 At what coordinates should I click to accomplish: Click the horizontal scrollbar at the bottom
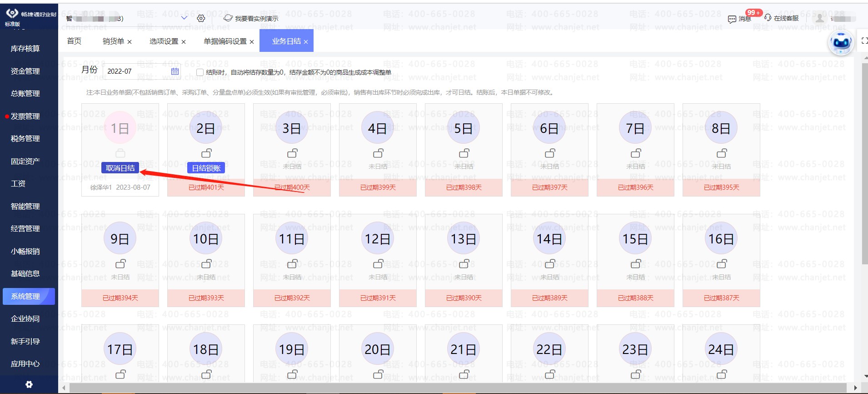pos(457,388)
